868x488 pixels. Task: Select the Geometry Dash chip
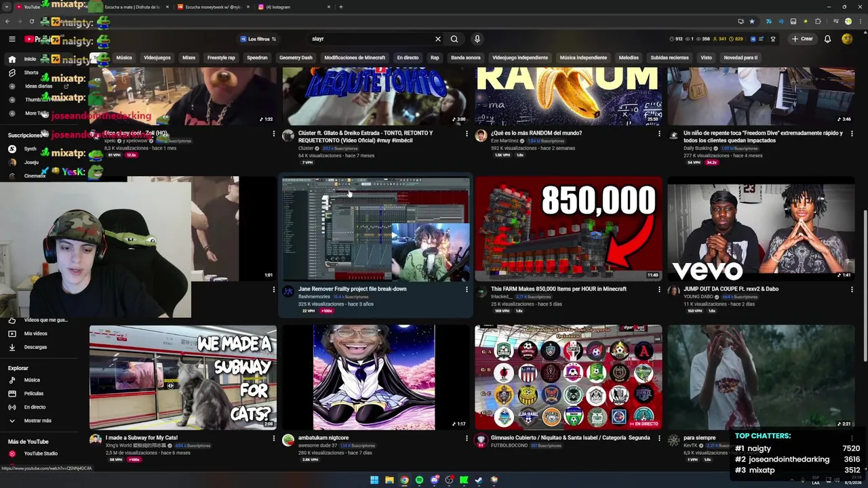pos(296,58)
